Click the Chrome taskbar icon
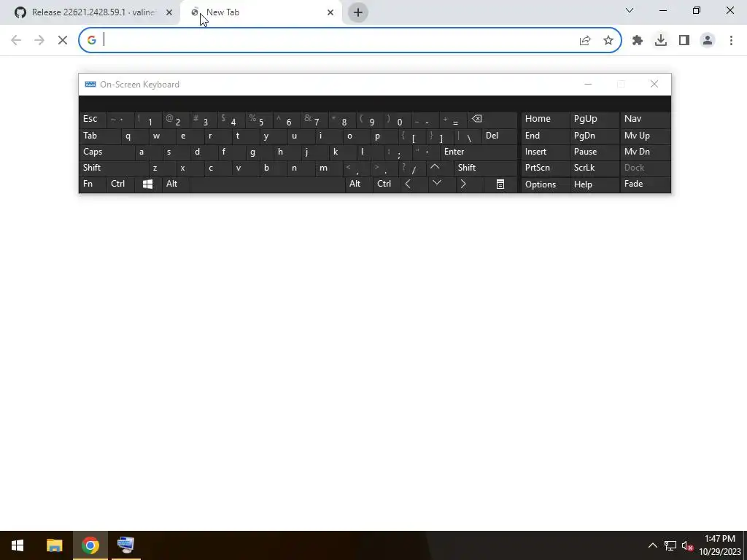Image resolution: width=747 pixels, height=560 pixels. [x=90, y=545]
